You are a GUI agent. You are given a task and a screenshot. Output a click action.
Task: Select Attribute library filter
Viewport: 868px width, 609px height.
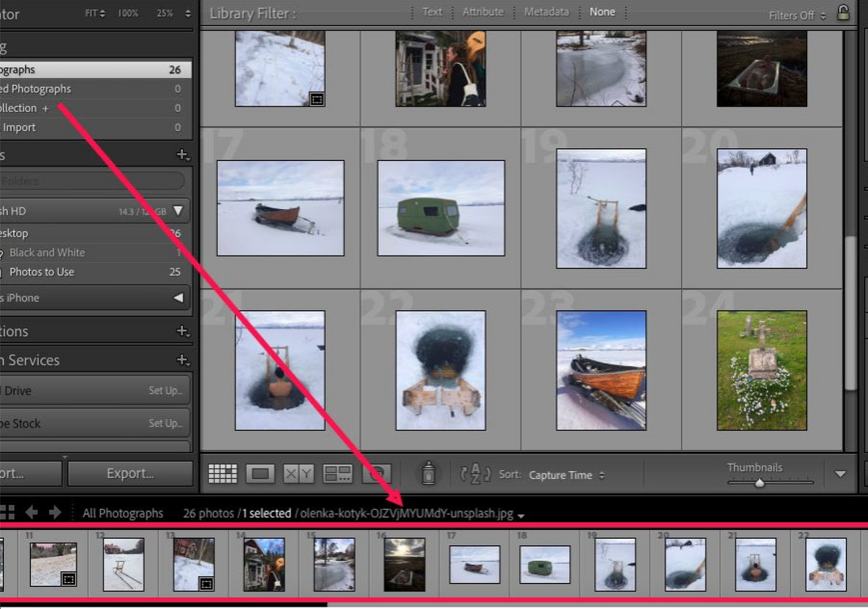click(x=483, y=12)
